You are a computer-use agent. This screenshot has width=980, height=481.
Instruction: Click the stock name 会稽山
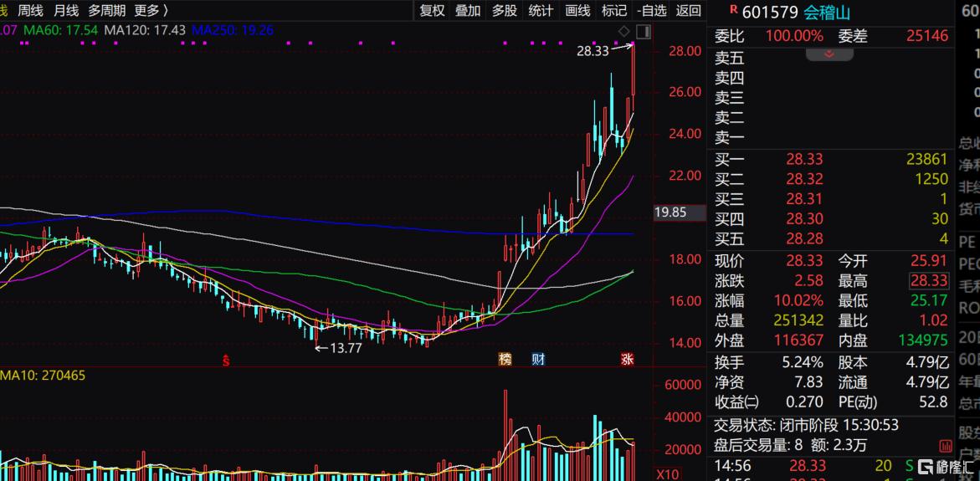pyautogui.click(x=827, y=12)
